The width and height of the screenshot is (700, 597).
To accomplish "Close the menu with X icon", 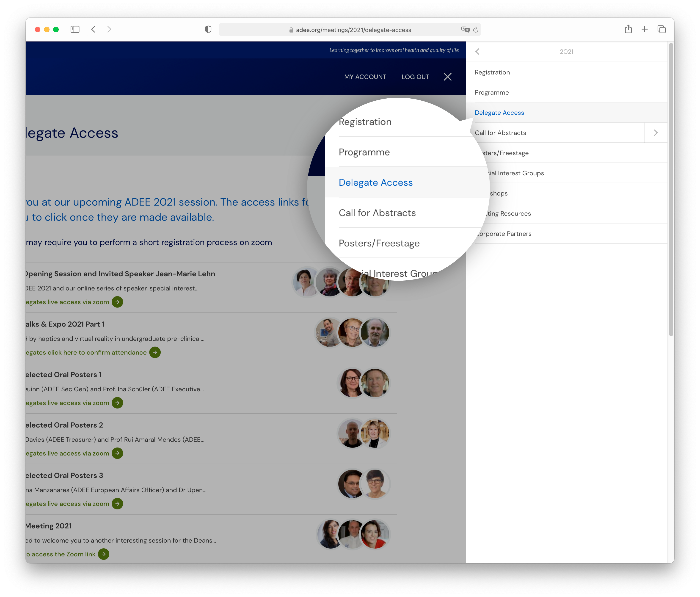I will [x=448, y=77].
